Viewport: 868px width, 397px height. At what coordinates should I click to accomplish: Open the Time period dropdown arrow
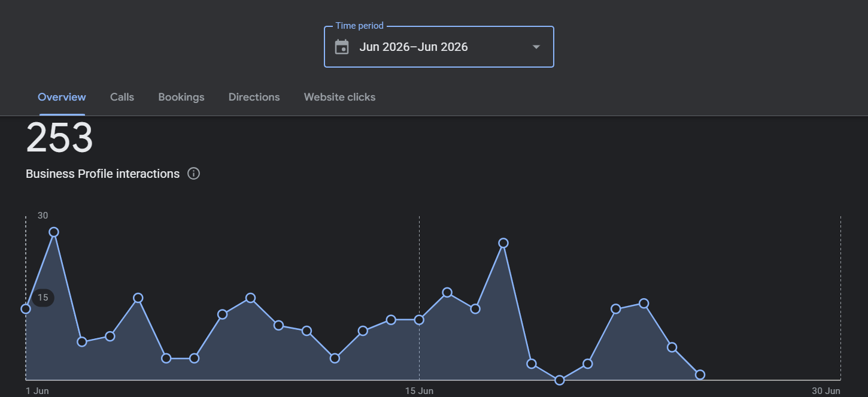(x=536, y=47)
